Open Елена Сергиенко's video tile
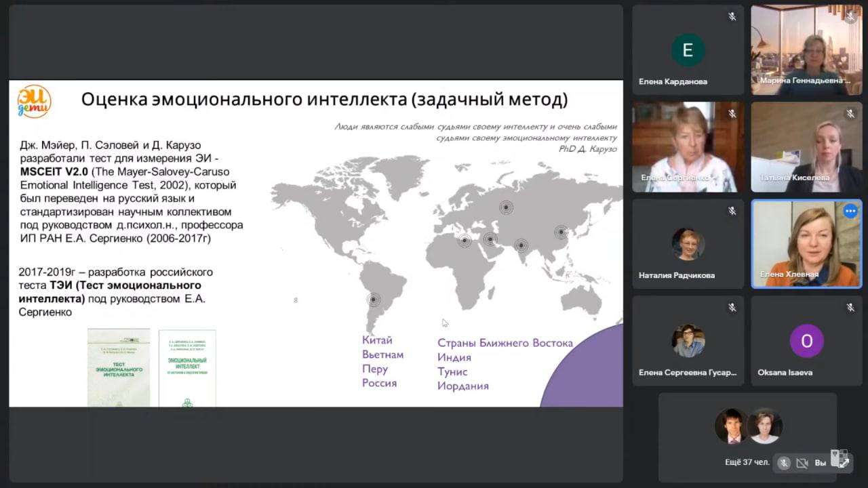The width and height of the screenshot is (868, 488). 688,147
